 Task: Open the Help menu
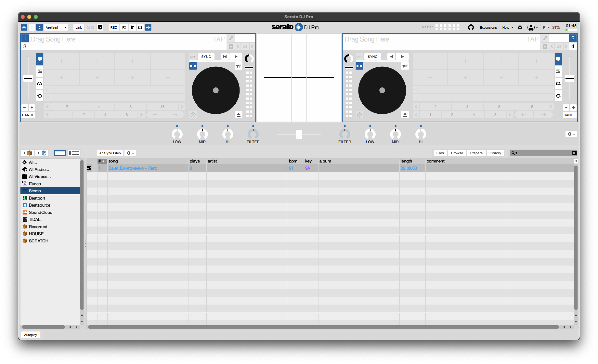(507, 27)
